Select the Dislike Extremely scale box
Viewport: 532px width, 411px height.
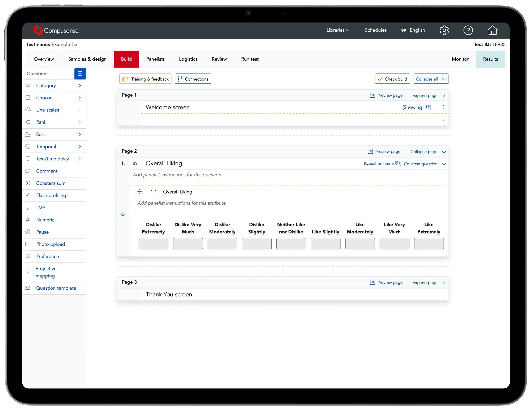tap(153, 244)
